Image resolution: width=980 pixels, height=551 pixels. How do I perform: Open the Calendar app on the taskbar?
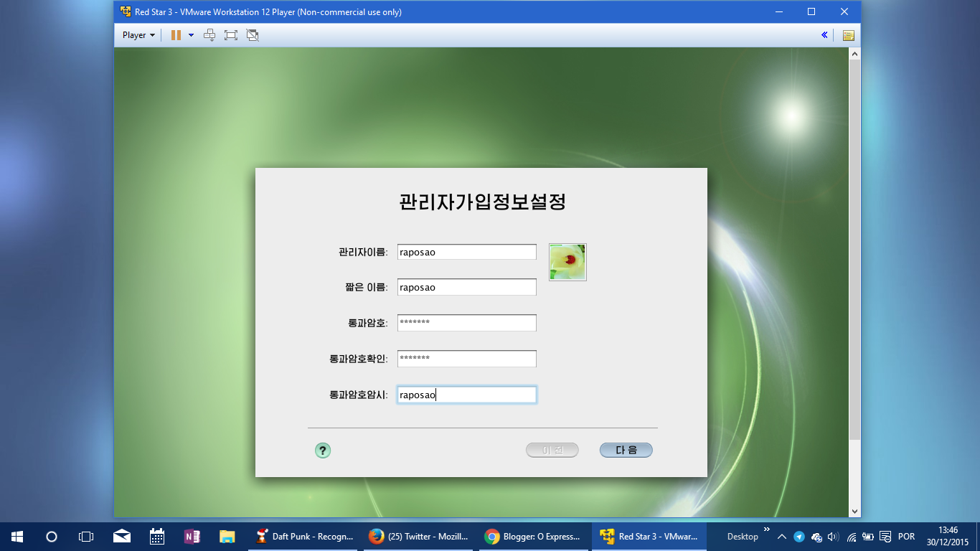click(x=156, y=536)
